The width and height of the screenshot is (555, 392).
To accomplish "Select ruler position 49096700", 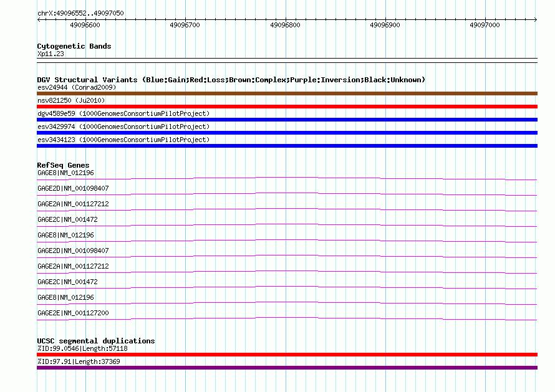I will coord(185,25).
